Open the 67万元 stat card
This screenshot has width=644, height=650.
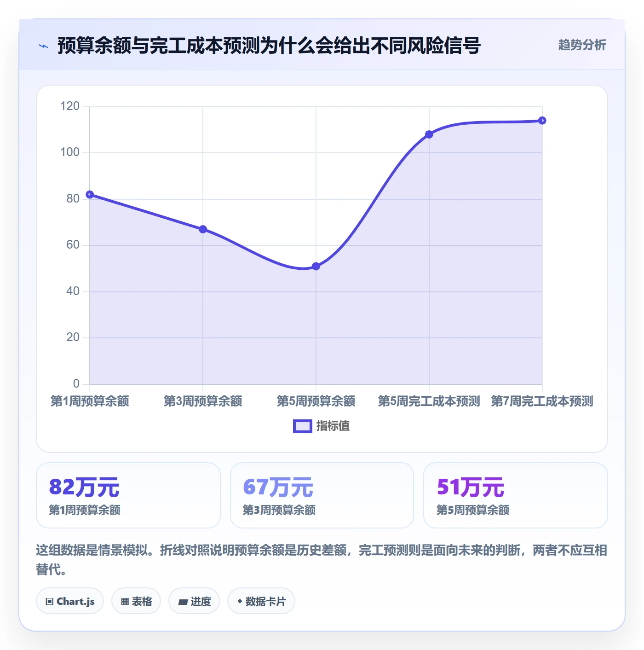[322, 495]
